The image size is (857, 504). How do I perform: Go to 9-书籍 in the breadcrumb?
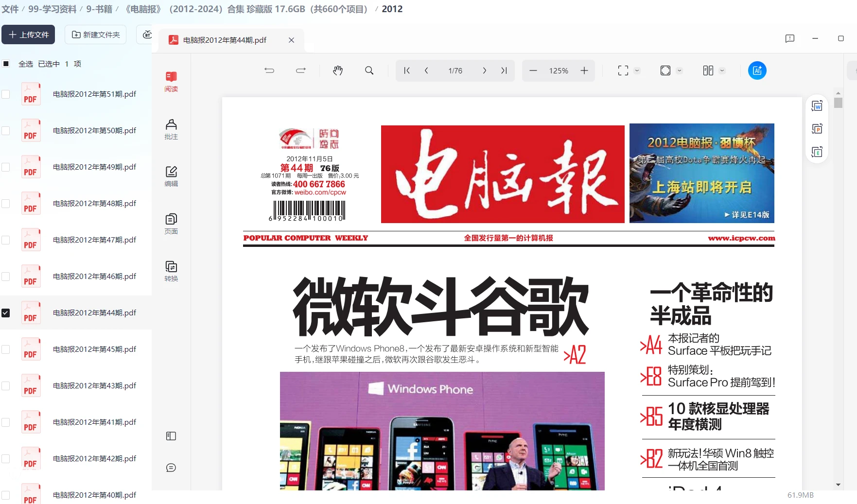coord(99,9)
